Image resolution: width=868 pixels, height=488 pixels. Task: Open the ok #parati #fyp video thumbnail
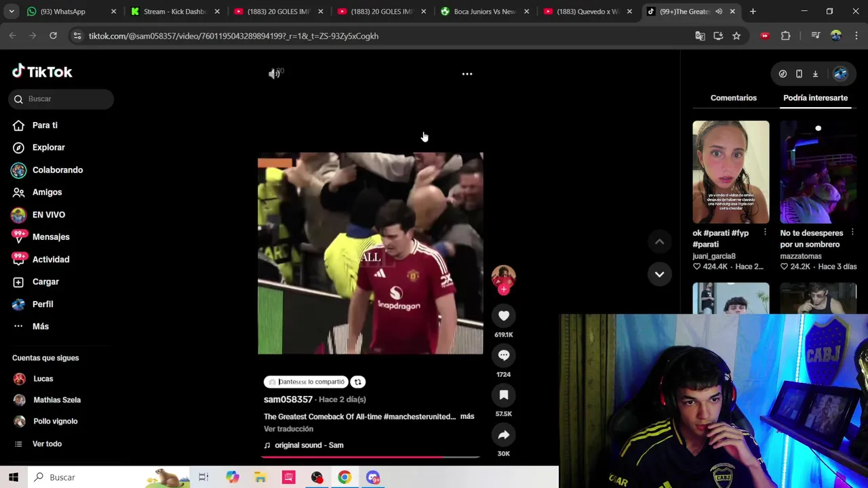point(731,172)
